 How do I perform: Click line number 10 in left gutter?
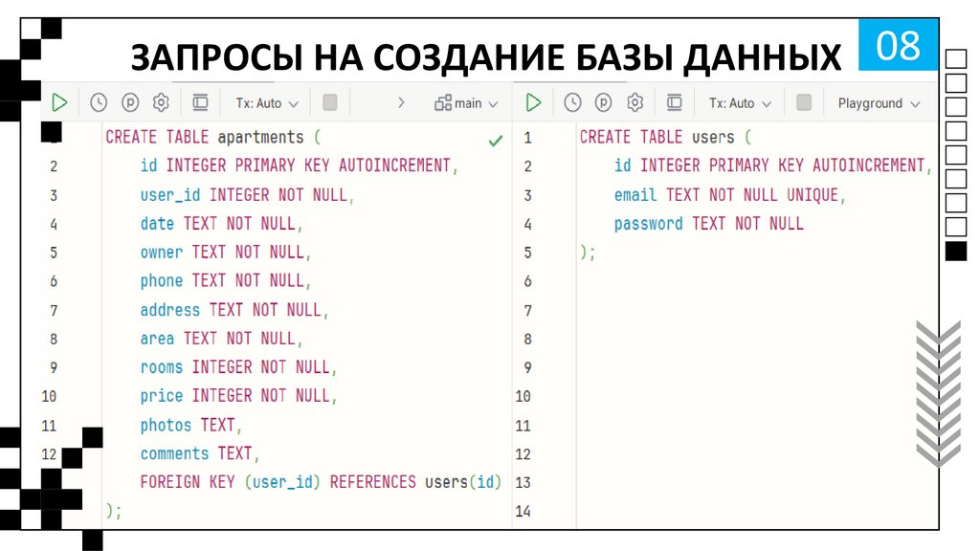point(49,396)
